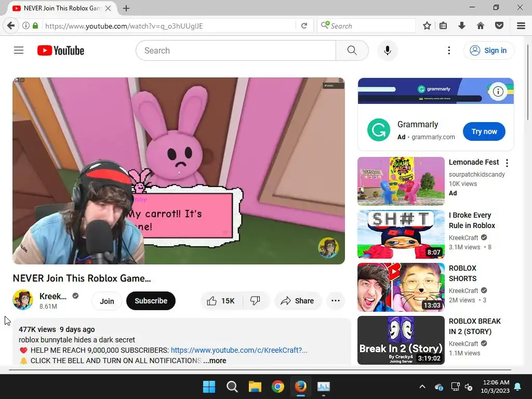Dislike the video with thumbs down
The image size is (532, 399).
255,301
